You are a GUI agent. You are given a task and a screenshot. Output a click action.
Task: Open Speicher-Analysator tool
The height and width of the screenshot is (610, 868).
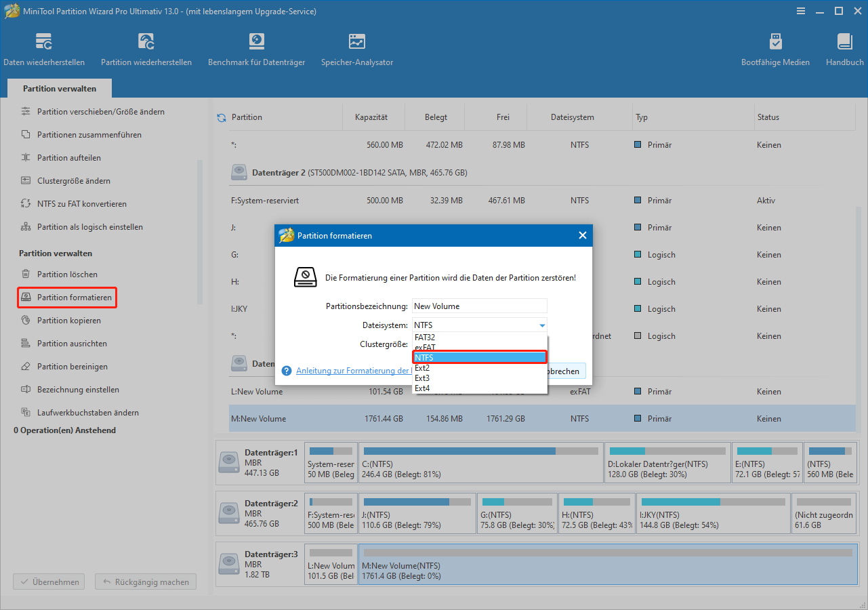(356, 49)
